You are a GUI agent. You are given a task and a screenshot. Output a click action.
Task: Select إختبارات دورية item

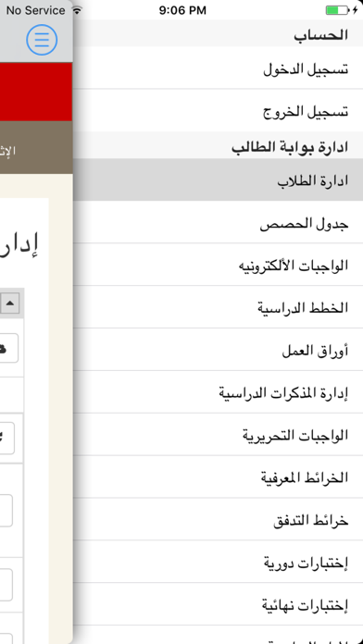point(218,562)
